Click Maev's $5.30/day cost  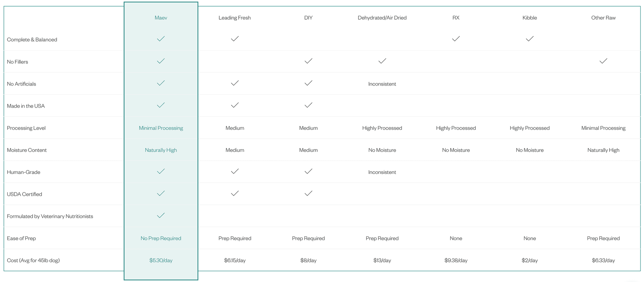pyautogui.click(x=161, y=260)
